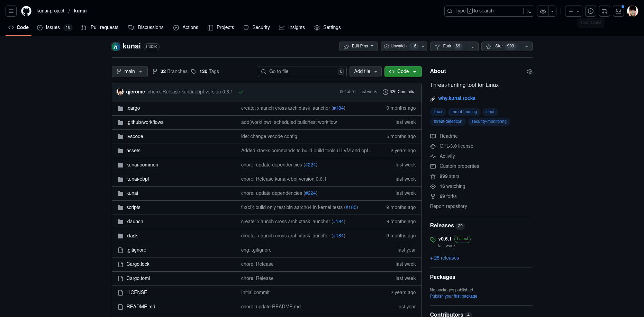Screen dimensions: 644x317
Task: View the 32 Branches list
Action: (170, 72)
